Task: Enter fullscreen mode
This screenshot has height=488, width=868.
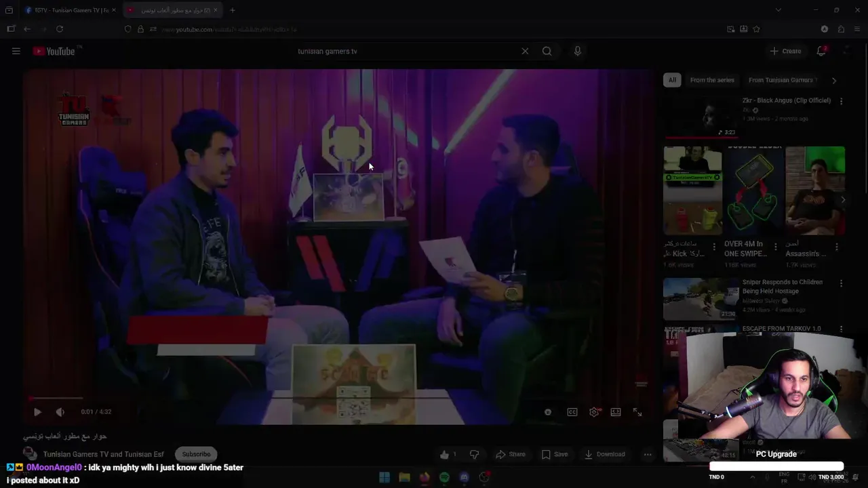Action: tap(637, 411)
